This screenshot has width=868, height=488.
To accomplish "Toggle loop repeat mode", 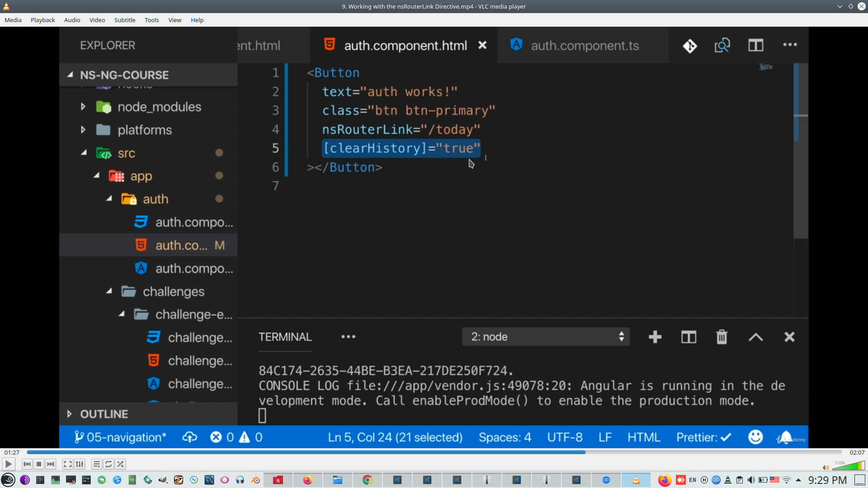I will pos(108,464).
